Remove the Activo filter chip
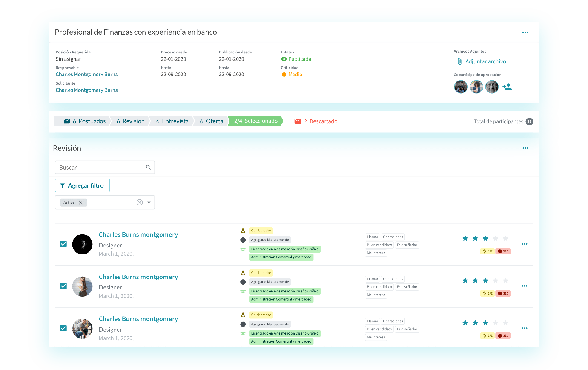This screenshot has width=588, height=370. (x=81, y=202)
